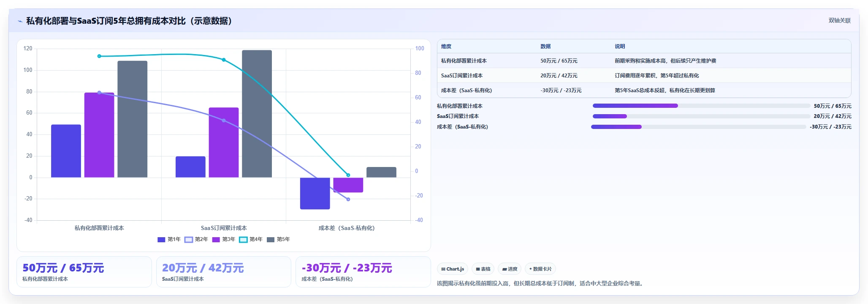Toggle the 第4年 legend item
868x304 pixels.
tap(251, 239)
